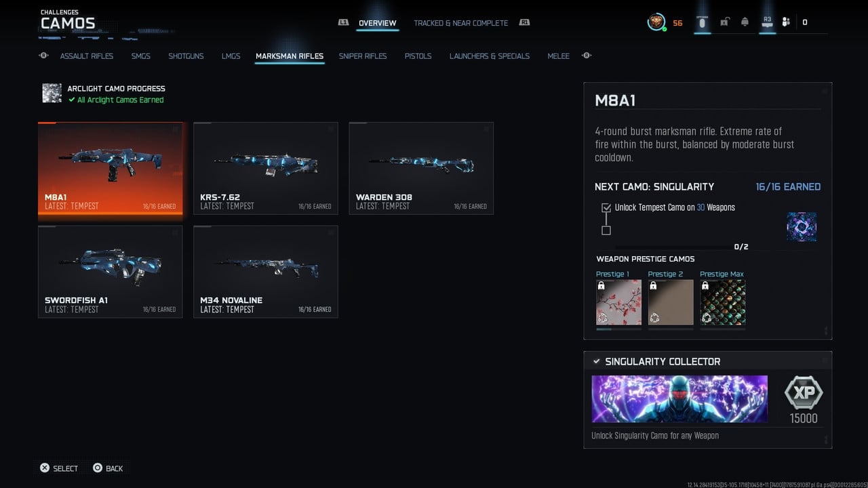Click the lock icon on Prestige 1 camo

point(601,286)
